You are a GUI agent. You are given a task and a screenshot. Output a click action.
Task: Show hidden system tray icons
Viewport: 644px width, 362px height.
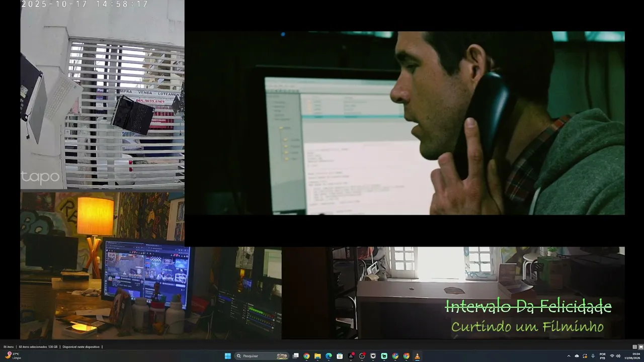[x=569, y=356]
